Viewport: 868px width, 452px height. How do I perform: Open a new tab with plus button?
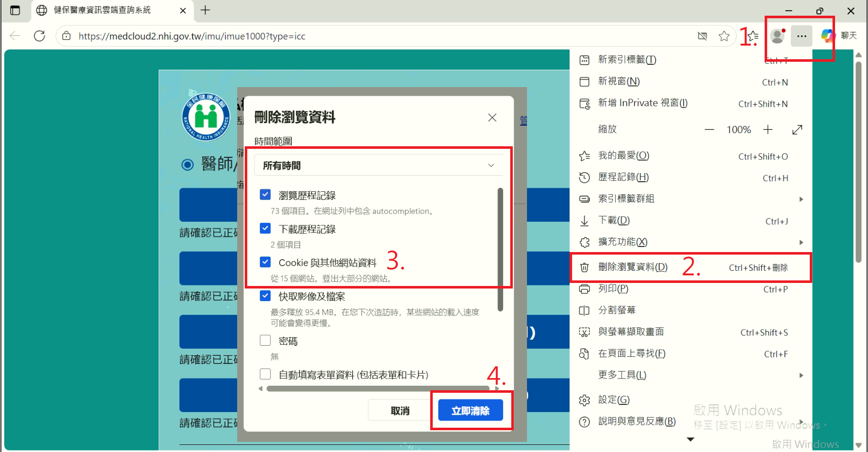[x=205, y=10]
